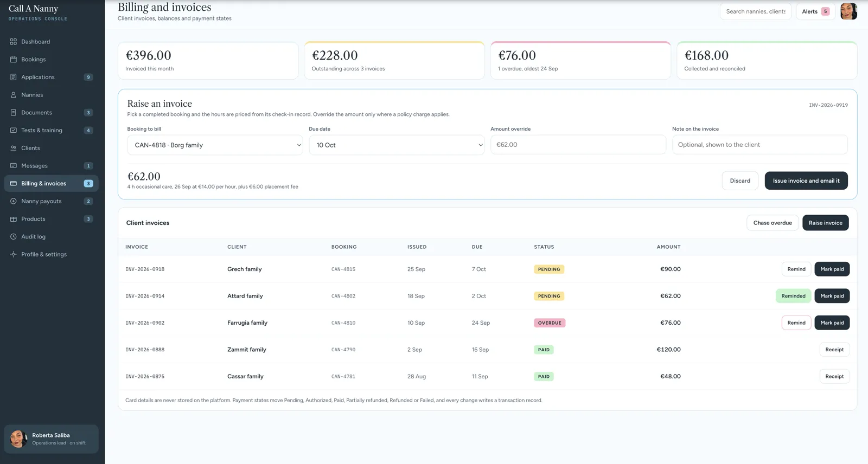Open the Zammit family receipt
The width and height of the screenshot is (868, 464).
click(x=834, y=350)
